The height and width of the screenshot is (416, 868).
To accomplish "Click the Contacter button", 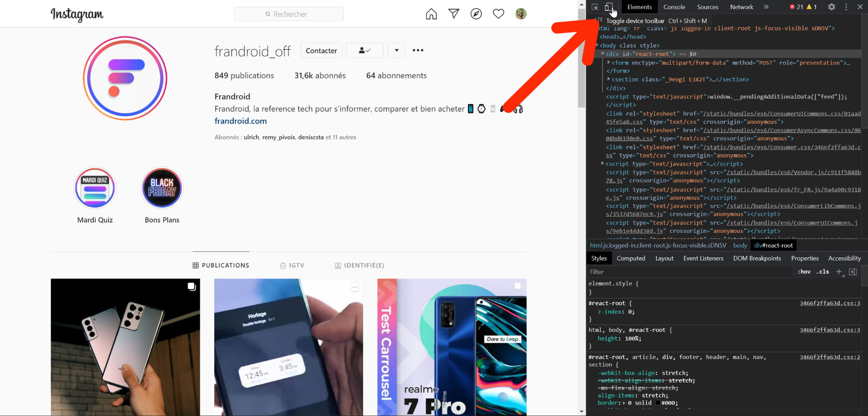I will 321,50.
